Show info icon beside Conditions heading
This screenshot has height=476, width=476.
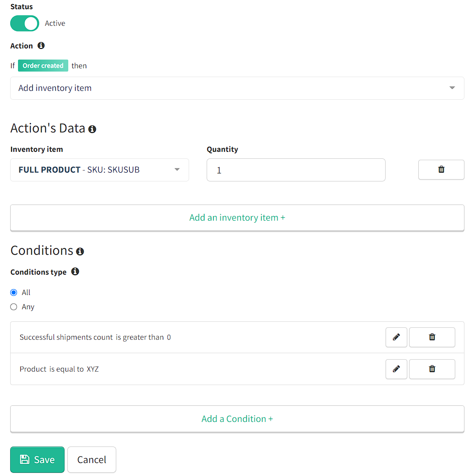[x=80, y=251]
